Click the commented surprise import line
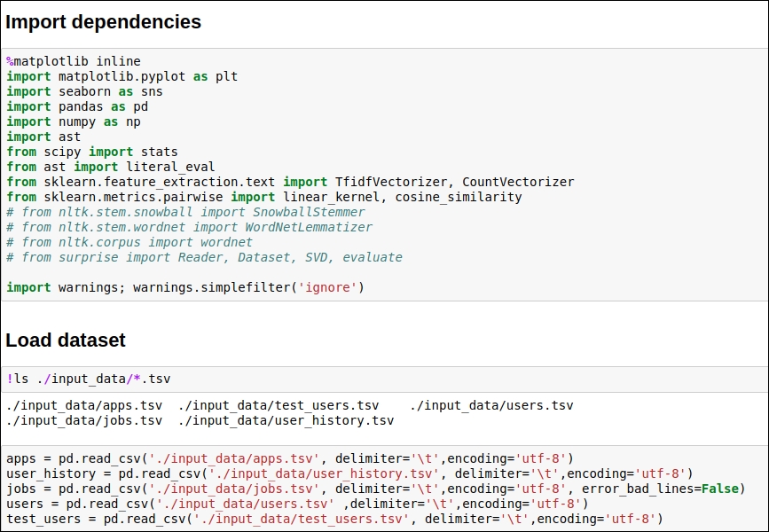The height and width of the screenshot is (532, 769). pos(205,257)
